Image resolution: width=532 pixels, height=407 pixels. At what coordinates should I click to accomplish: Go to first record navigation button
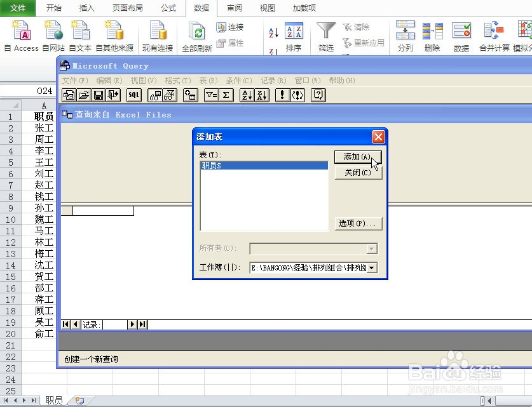[x=65, y=324]
